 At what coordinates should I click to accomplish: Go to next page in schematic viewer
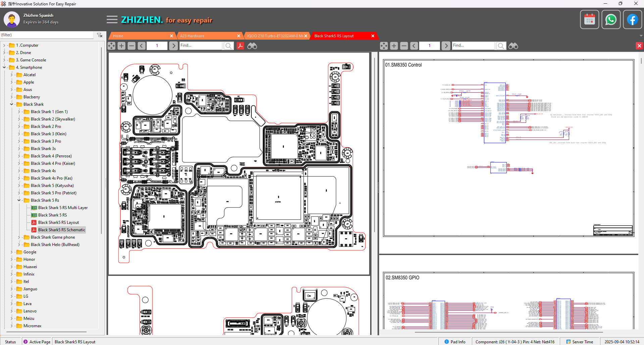446,46
